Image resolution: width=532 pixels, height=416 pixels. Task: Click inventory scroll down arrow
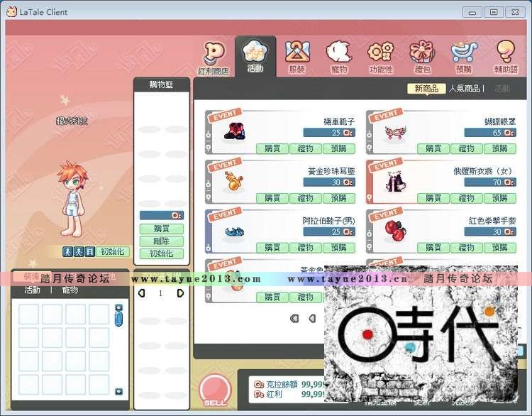tap(118, 392)
